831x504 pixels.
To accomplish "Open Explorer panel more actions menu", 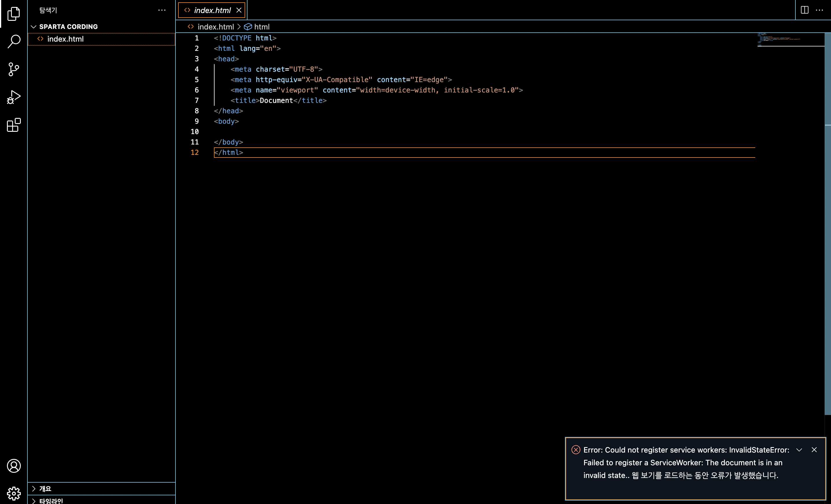I will tap(162, 10).
